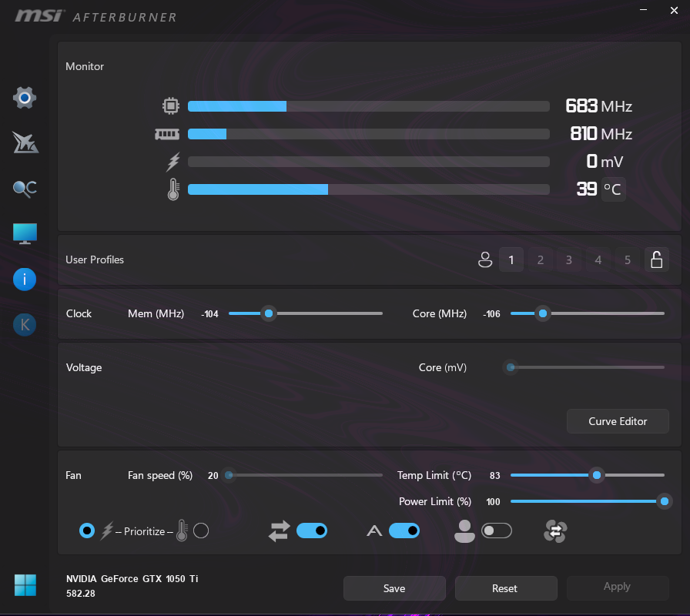The width and height of the screenshot is (690, 616).
Task: Open the Curve Editor
Action: [x=618, y=421]
